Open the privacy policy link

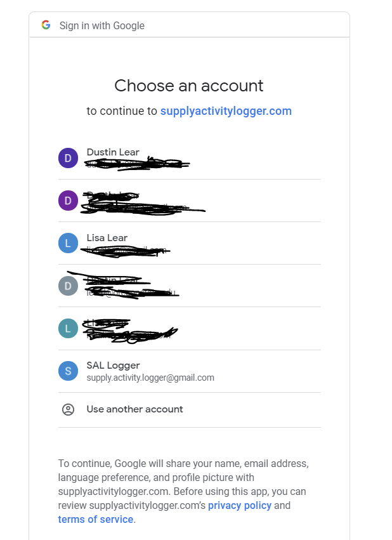(x=240, y=506)
